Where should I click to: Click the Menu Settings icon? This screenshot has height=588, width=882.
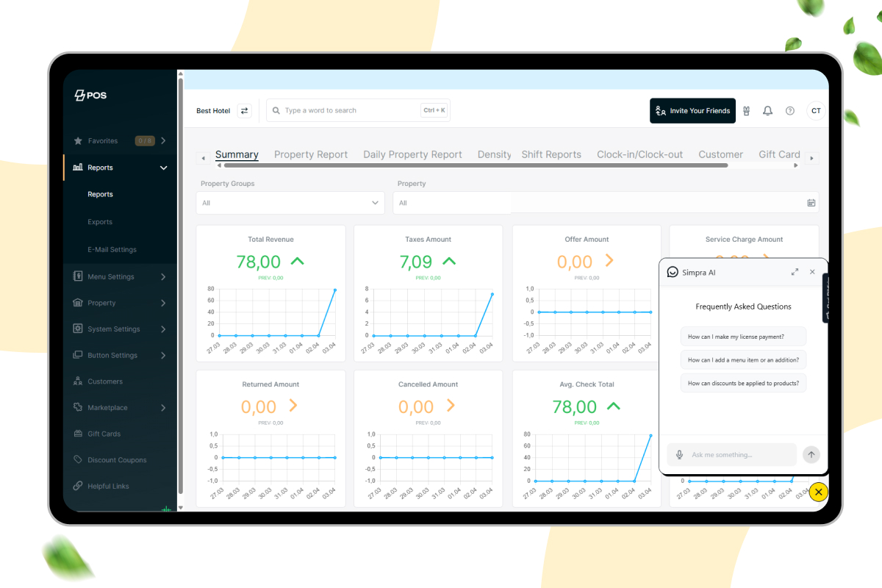[78, 276]
